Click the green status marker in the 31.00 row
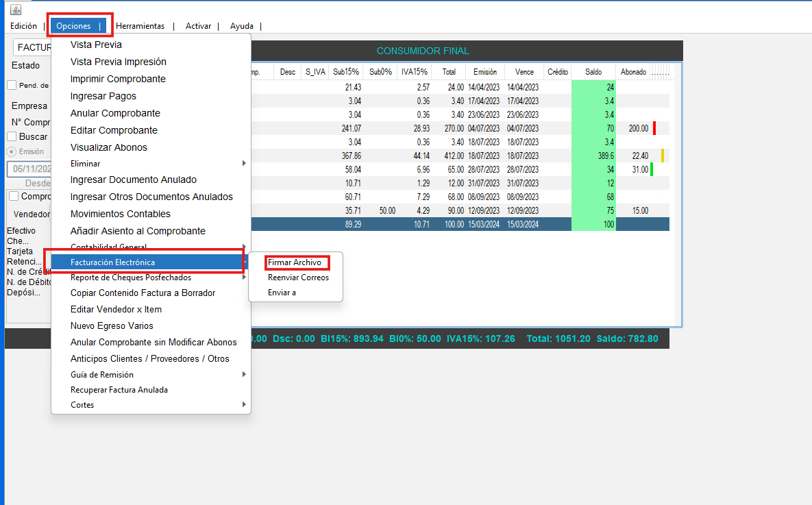812x505 pixels. pyautogui.click(x=652, y=169)
